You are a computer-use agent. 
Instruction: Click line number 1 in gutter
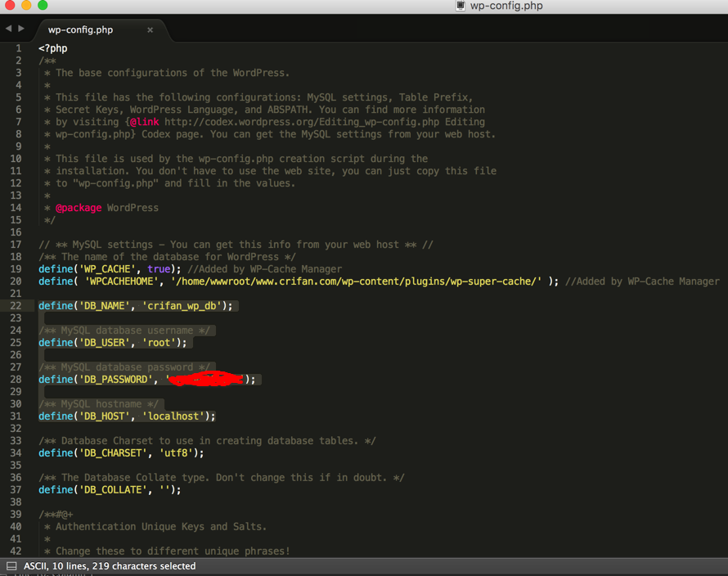point(19,48)
